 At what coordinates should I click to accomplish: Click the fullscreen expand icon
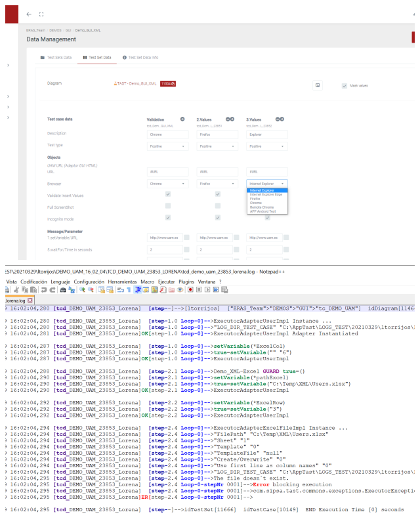point(42,14)
